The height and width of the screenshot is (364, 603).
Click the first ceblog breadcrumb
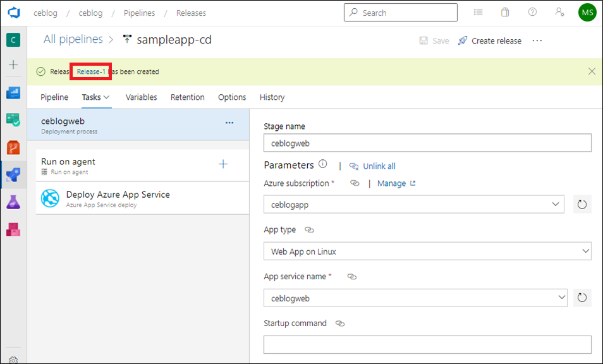[x=46, y=13]
